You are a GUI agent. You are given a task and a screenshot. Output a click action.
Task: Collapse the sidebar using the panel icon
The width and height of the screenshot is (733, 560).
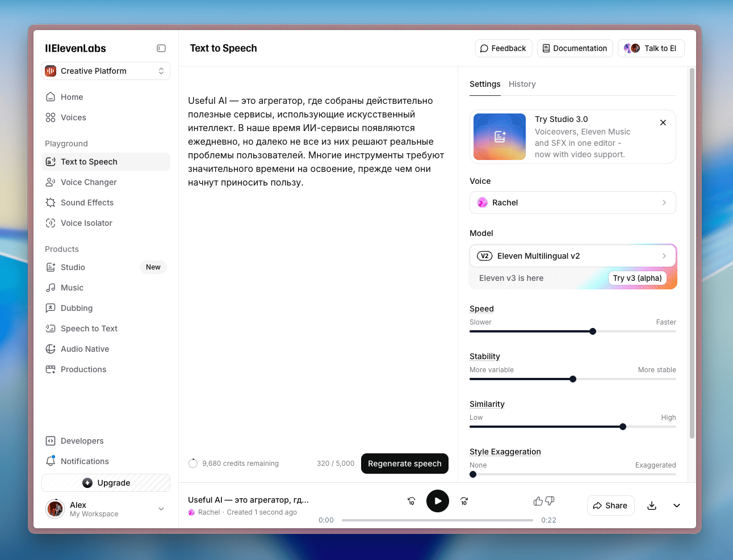click(161, 48)
